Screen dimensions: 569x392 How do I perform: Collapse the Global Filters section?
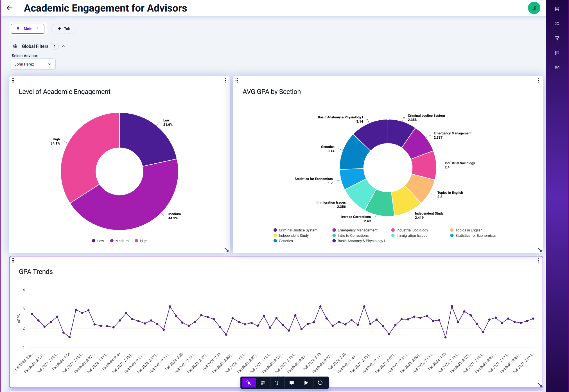coord(63,46)
